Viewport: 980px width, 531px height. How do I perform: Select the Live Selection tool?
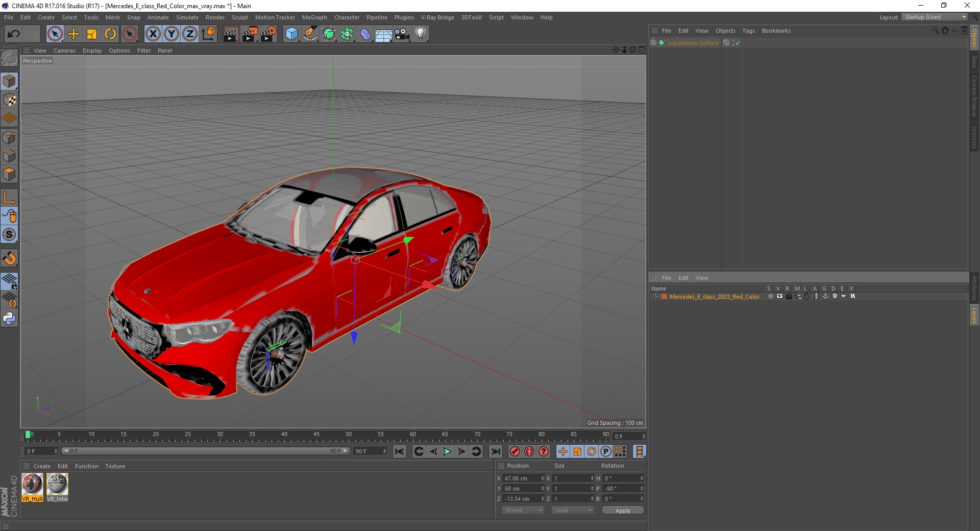tap(55, 34)
